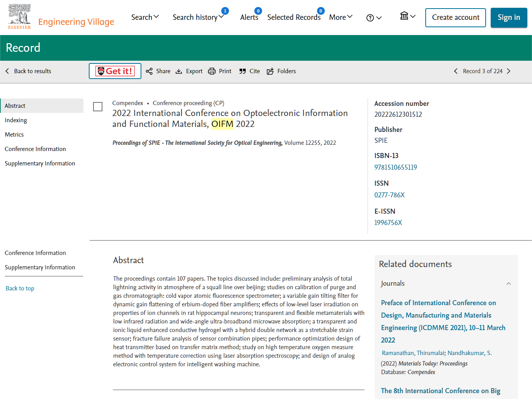The image size is (532, 399).
Task: Open the help question mark menu
Action: (374, 18)
